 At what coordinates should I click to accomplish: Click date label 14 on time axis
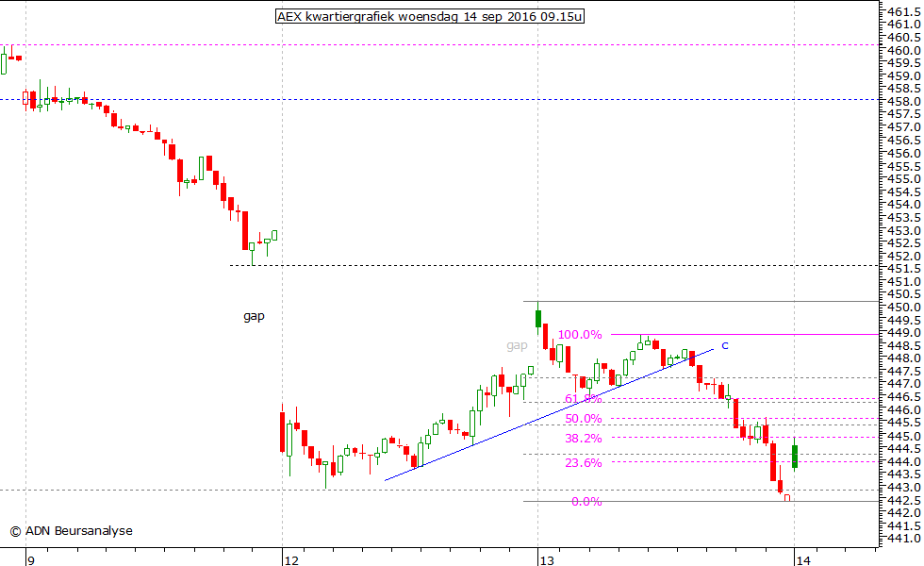[803, 560]
